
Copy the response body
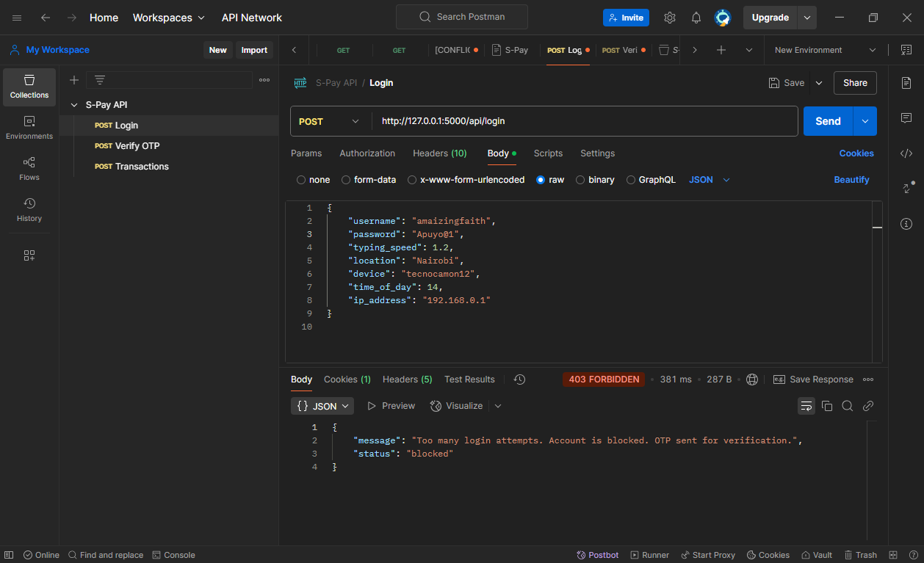pyautogui.click(x=827, y=406)
